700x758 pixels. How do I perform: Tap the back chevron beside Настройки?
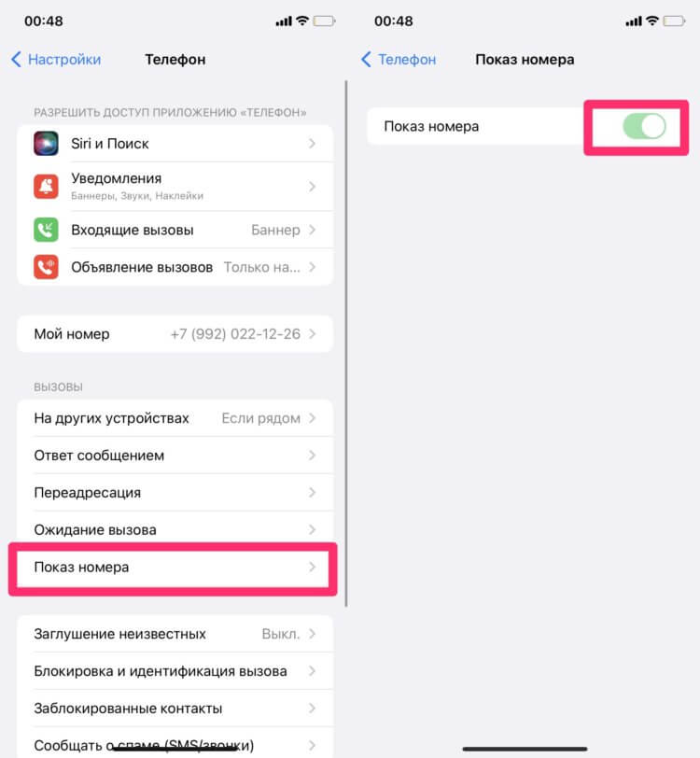pyautogui.click(x=16, y=60)
